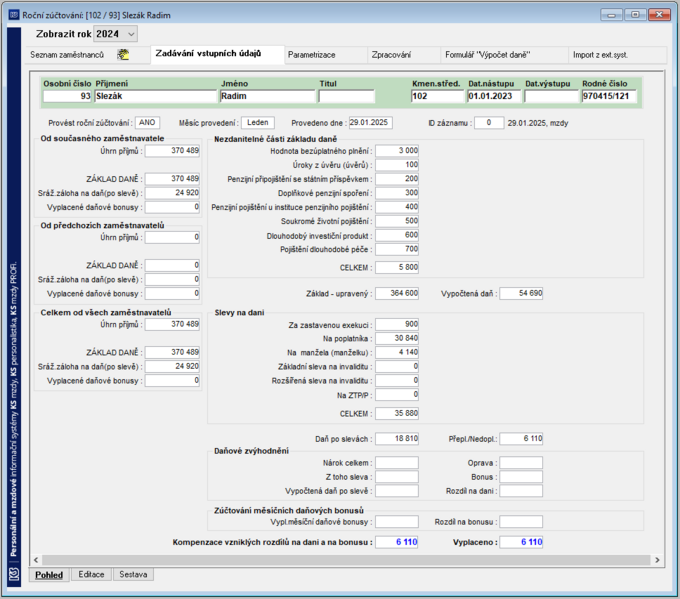Minimize the Roční zúčtování window
Viewport: 680px width, 599px height.
click(x=611, y=15)
